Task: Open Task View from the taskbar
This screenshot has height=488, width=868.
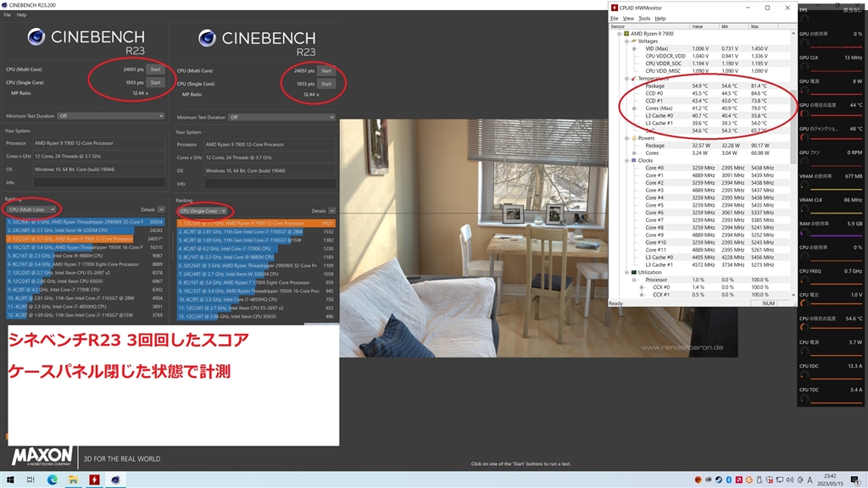Action: (x=31, y=480)
